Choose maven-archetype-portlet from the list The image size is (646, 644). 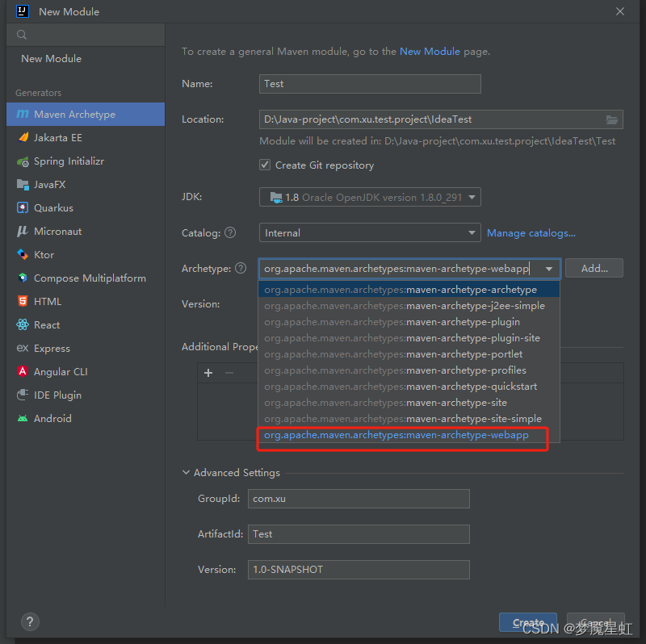(x=409, y=354)
